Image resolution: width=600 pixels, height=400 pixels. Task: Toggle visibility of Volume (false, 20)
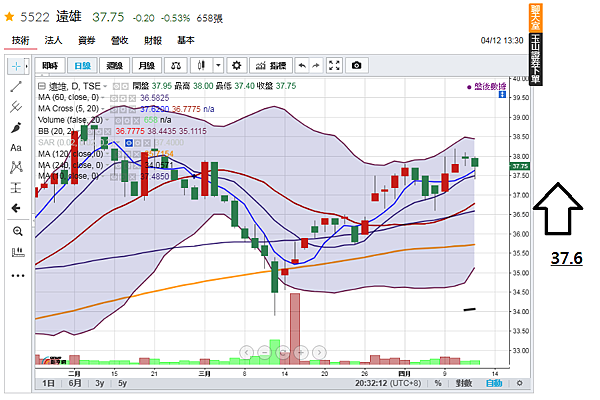(118, 121)
